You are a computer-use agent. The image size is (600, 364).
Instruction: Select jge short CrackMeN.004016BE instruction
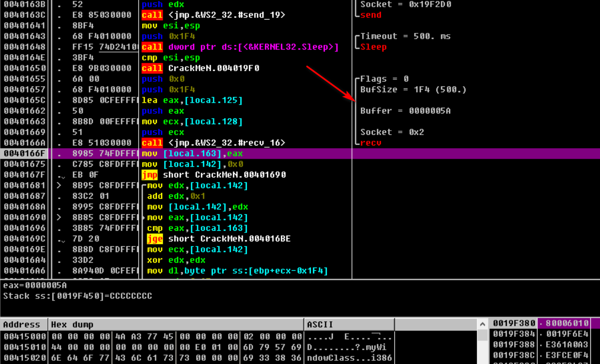[x=219, y=239]
